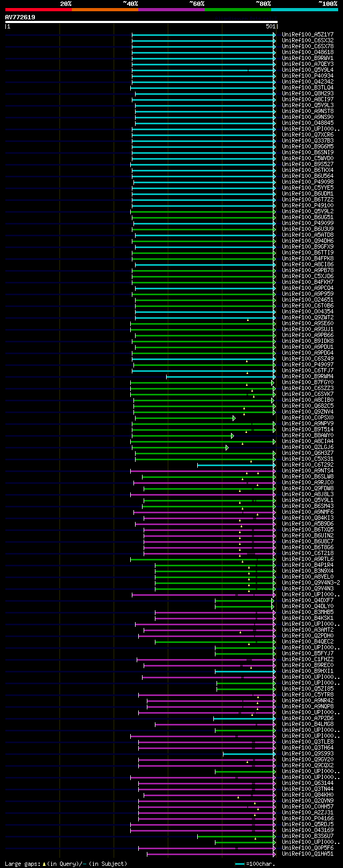Select the UniRef100_C5XJD6 label

(308, 276)
